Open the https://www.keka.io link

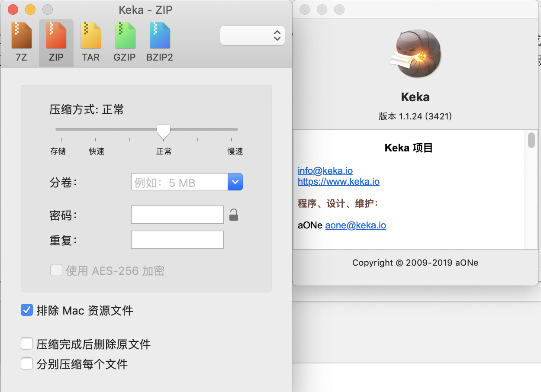tap(338, 181)
